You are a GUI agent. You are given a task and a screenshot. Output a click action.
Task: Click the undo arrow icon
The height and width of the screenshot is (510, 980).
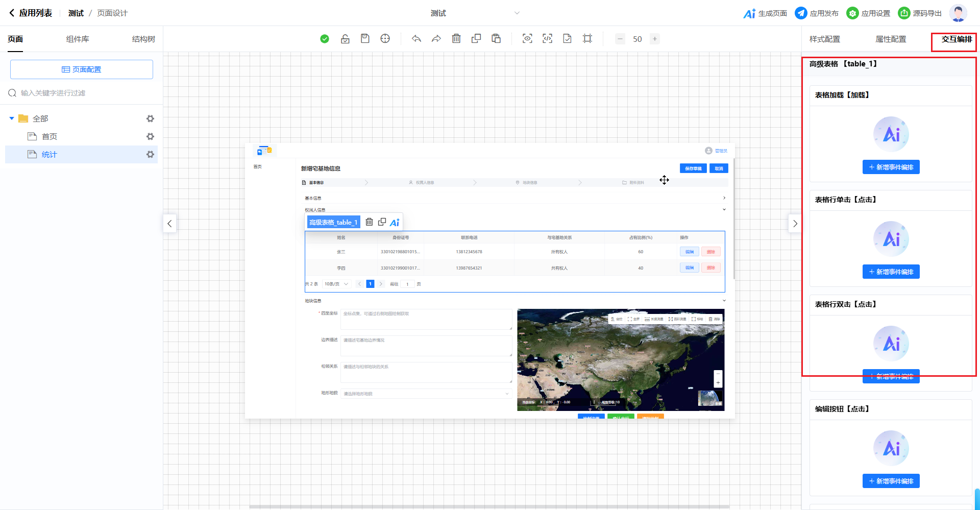416,39
